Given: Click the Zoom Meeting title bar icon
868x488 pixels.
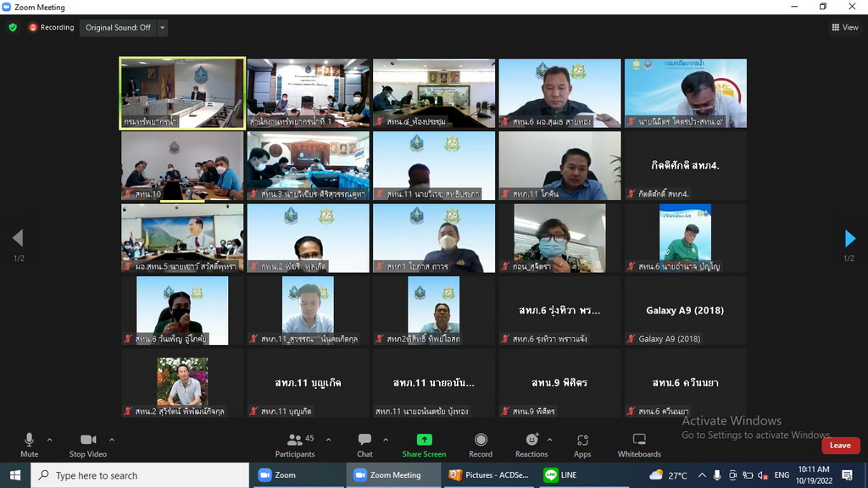Looking at the screenshot, I should click(x=7, y=7).
